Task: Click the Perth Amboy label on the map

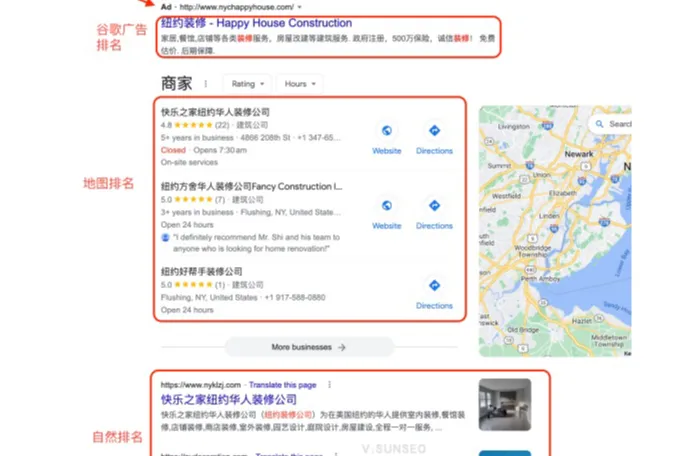Action: 540,279
